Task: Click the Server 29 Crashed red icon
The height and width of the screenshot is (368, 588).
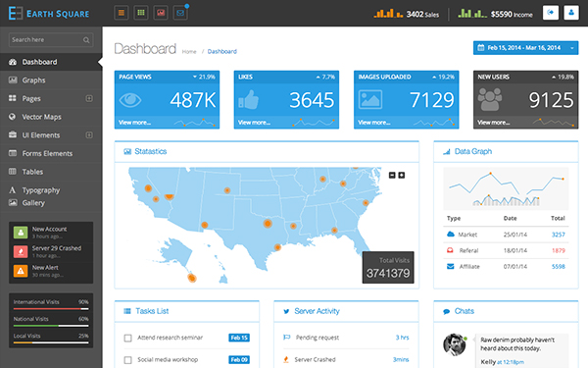Action: [21, 251]
